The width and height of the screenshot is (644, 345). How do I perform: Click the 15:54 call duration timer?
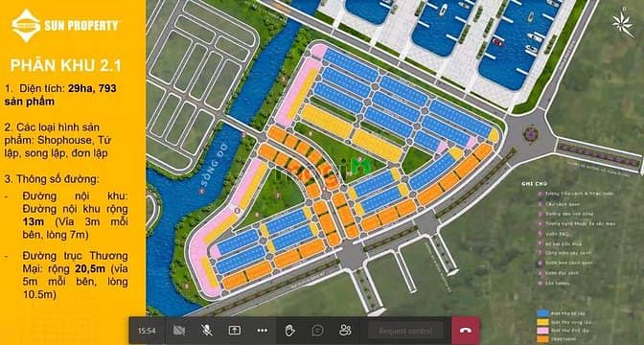147,331
